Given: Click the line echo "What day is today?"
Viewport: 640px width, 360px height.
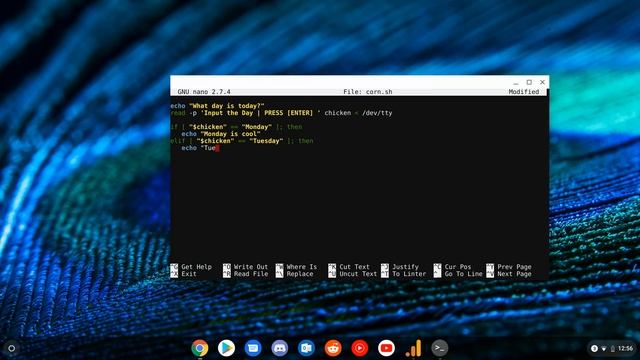Looking at the screenshot, I should pyautogui.click(x=218, y=106).
